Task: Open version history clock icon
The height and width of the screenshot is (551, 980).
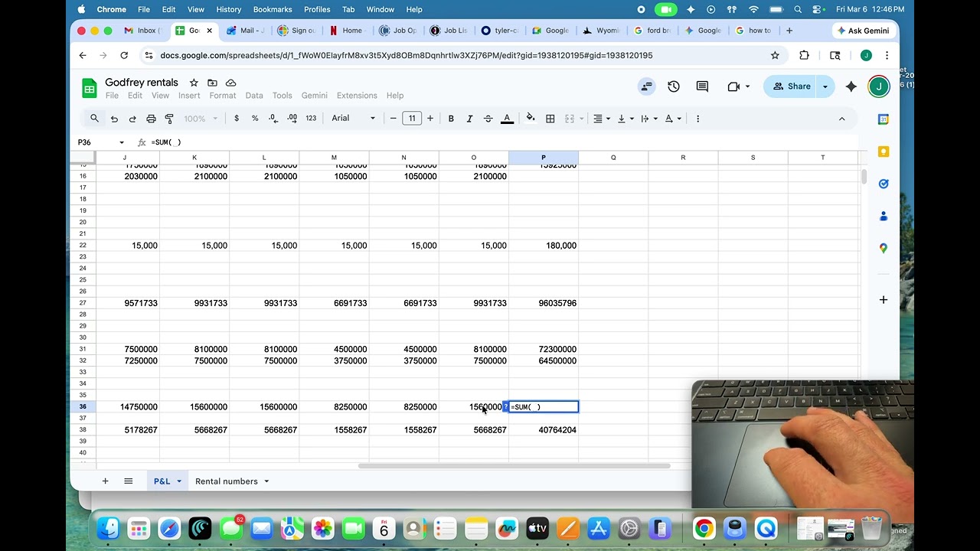Action: [x=674, y=86]
